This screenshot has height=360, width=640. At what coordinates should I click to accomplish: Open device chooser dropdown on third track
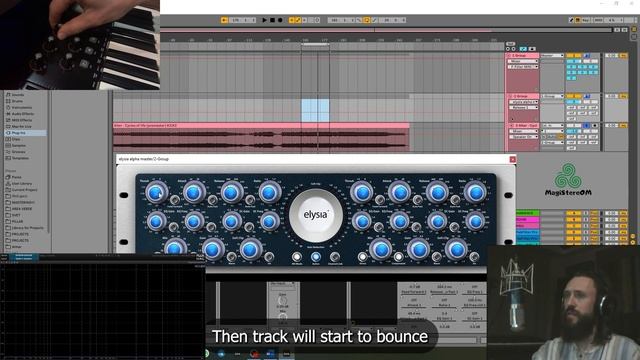coord(523,131)
